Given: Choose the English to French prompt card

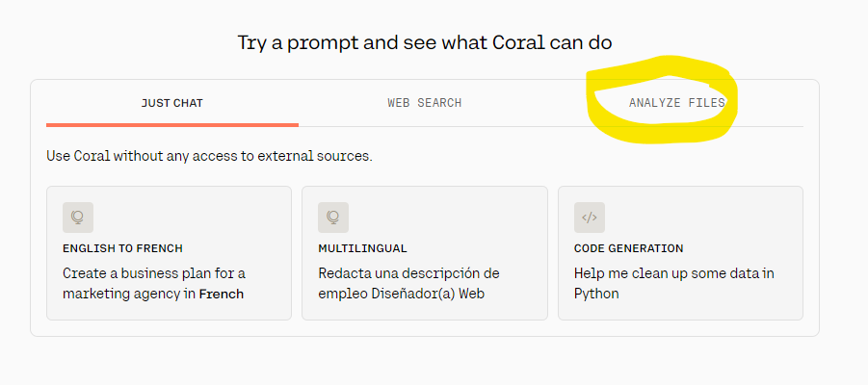Looking at the screenshot, I should pos(169,253).
